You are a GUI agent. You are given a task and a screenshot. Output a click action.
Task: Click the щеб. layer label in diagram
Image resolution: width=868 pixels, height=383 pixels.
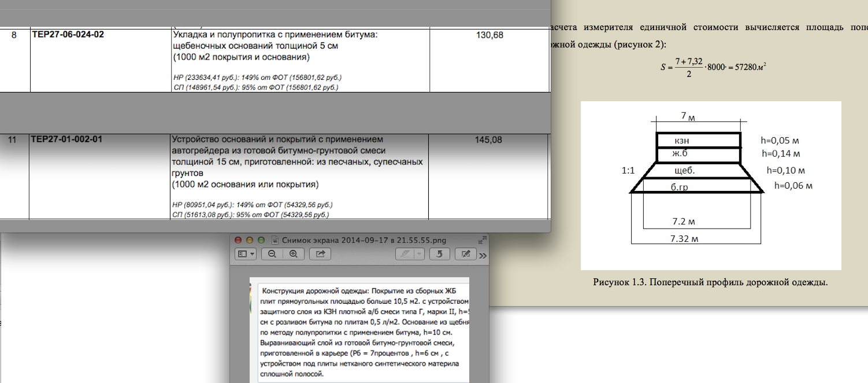(x=684, y=171)
